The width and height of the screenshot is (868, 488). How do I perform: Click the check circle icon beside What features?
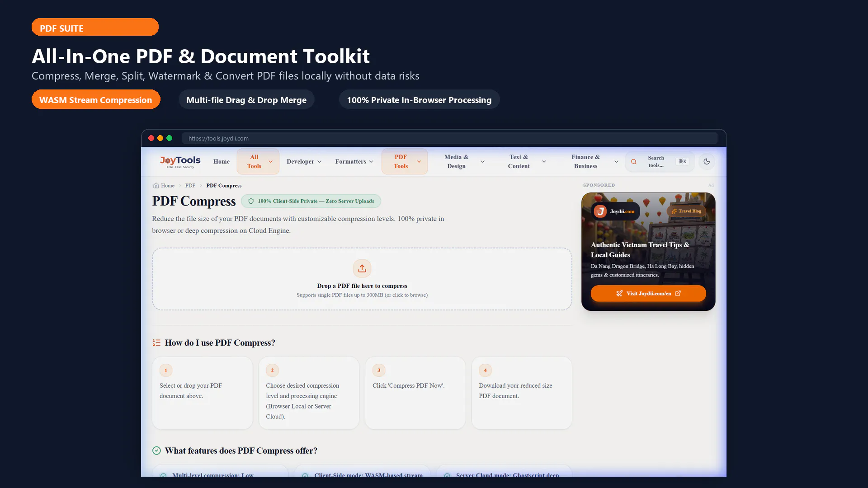(x=156, y=450)
